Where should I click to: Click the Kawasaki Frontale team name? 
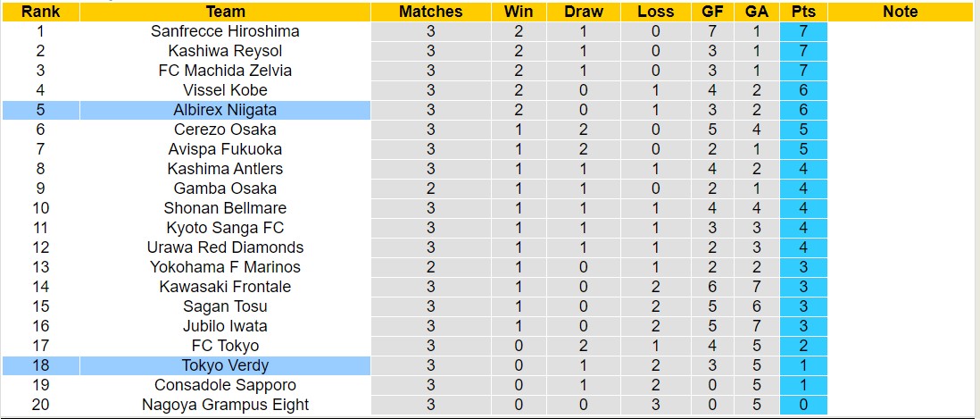pos(225,287)
